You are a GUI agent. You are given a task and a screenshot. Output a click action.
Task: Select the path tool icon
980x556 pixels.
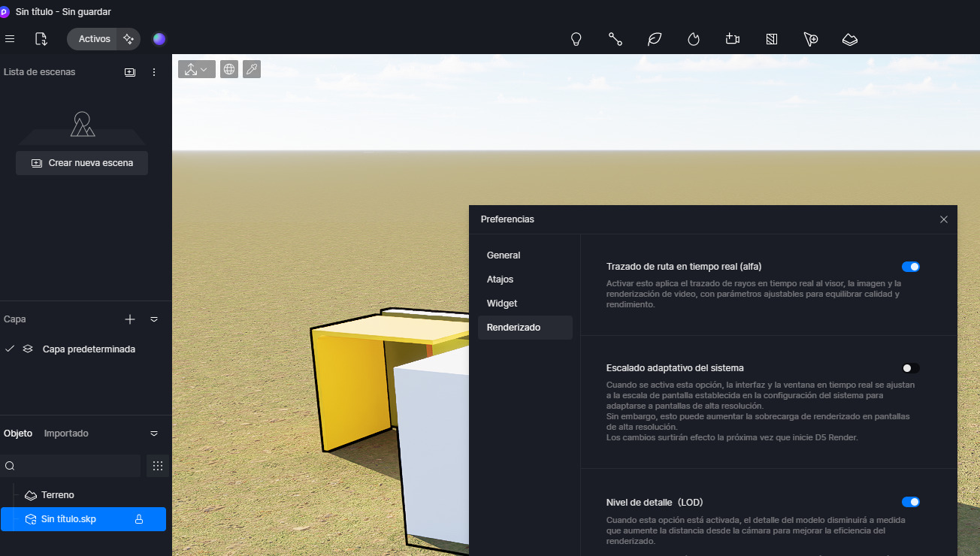616,39
